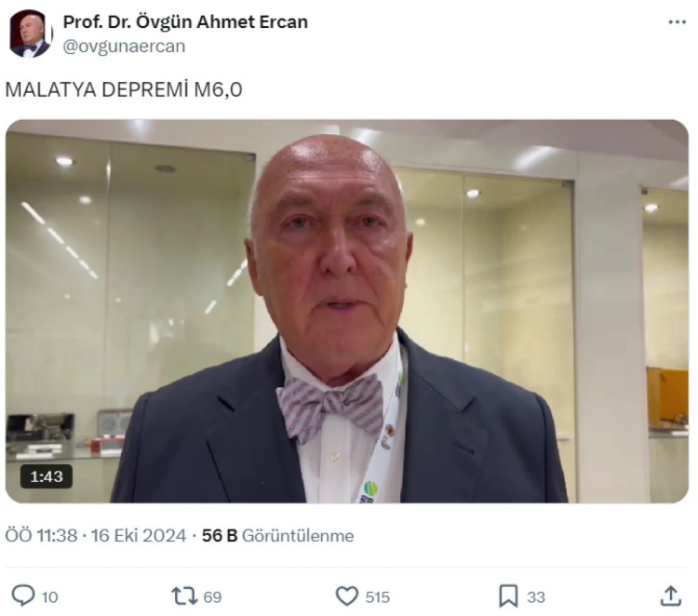The image size is (698, 616).
Task: Click the reply speech bubble icon
Action: [x=22, y=596]
